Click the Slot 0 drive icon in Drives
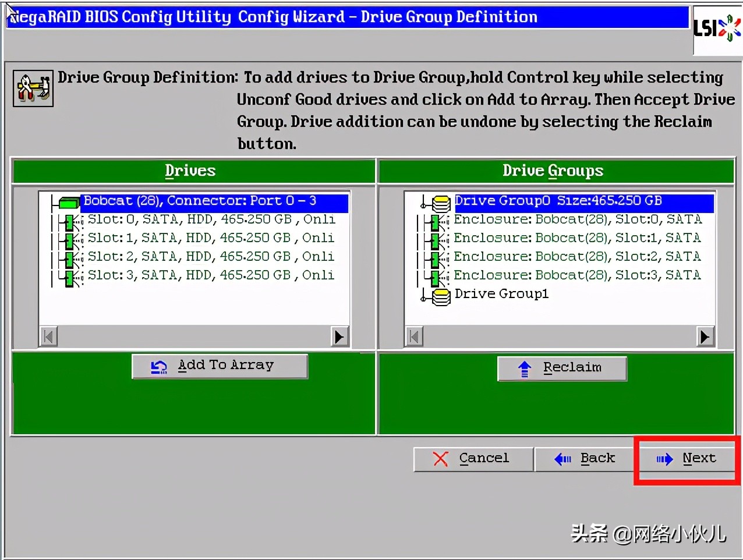Screen dimensions: 743x560 pyautogui.click(x=72, y=221)
